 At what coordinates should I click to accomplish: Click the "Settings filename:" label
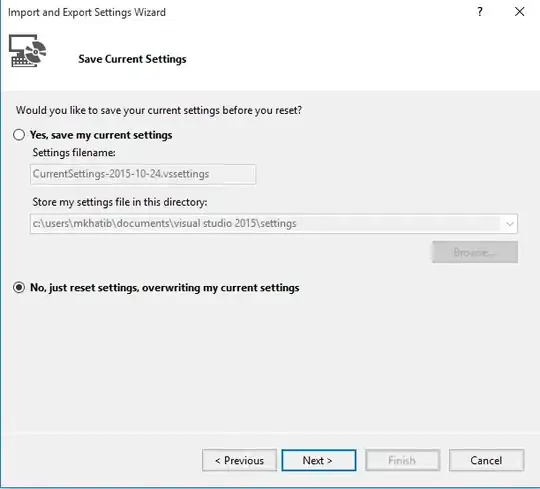74,153
